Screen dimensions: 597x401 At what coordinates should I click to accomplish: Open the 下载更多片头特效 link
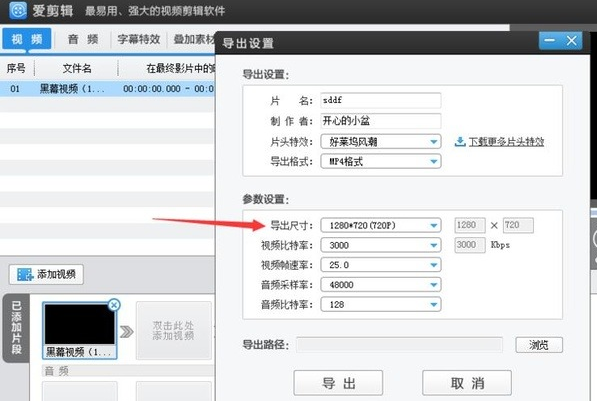(x=506, y=142)
